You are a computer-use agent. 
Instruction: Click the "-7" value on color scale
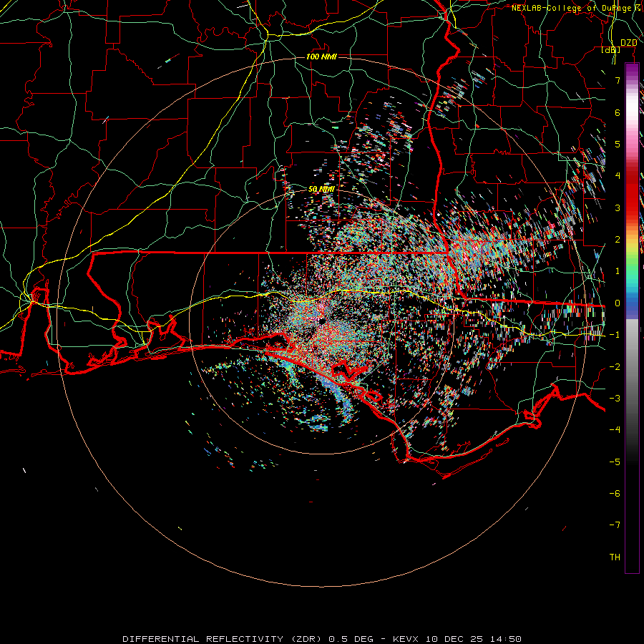(615, 525)
